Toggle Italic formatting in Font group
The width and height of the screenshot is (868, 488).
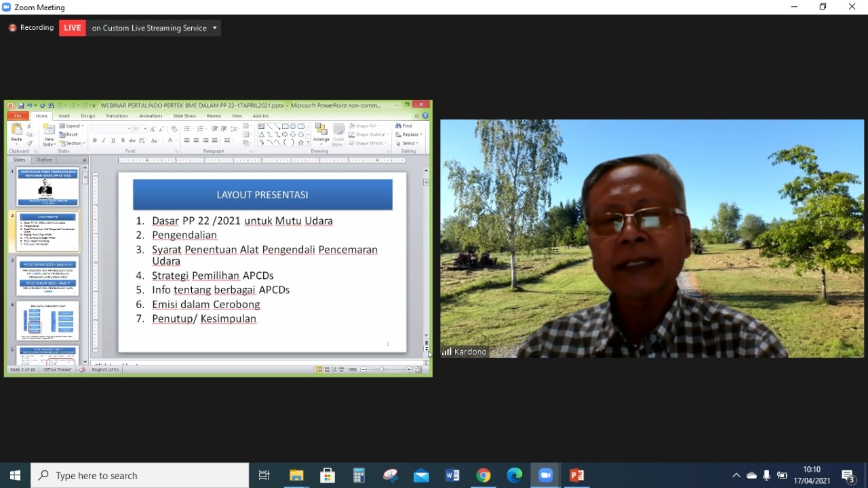click(104, 140)
